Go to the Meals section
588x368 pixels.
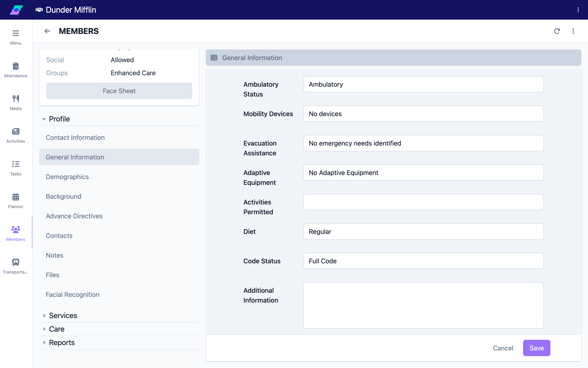[16, 103]
